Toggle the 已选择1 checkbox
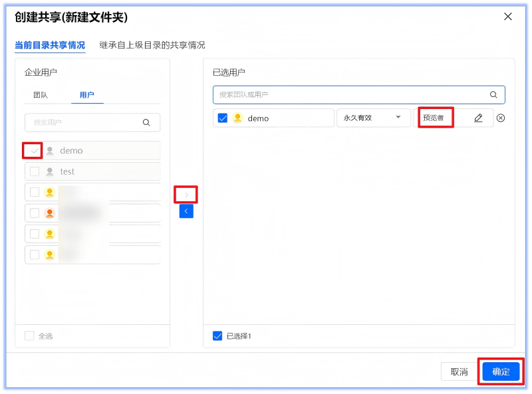This screenshot has height=394, width=532. (x=217, y=336)
